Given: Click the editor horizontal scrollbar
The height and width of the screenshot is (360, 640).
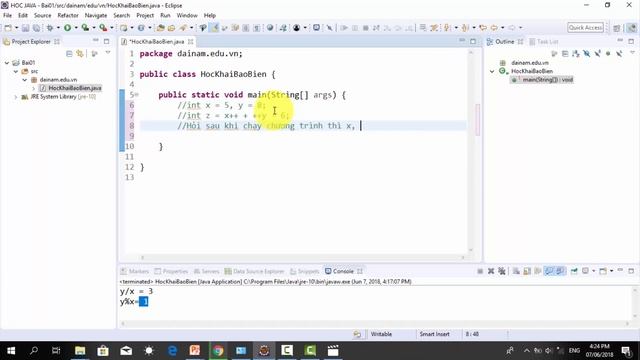Looking at the screenshot, I should [x=302, y=258].
